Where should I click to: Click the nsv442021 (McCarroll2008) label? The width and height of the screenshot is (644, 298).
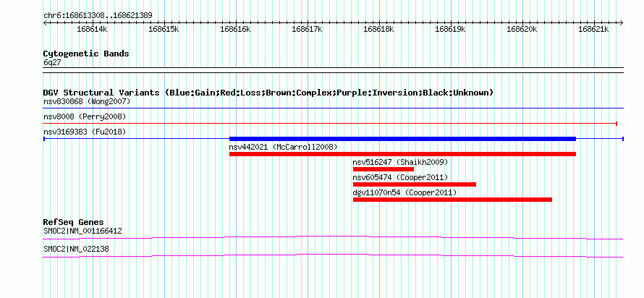click(x=283, y=147)
